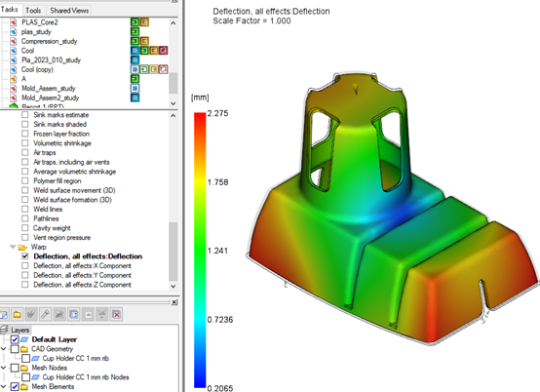Image resolution: width=540 pixels, height=392 pixels.
Task: Click orange Pack icon on PLAS_Core2 row
Action: [144, 22]
